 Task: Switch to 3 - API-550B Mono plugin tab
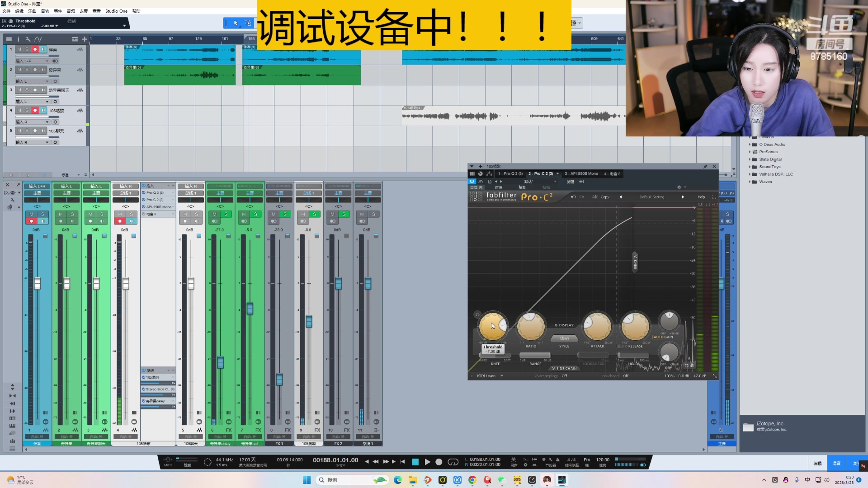[581, 174]
